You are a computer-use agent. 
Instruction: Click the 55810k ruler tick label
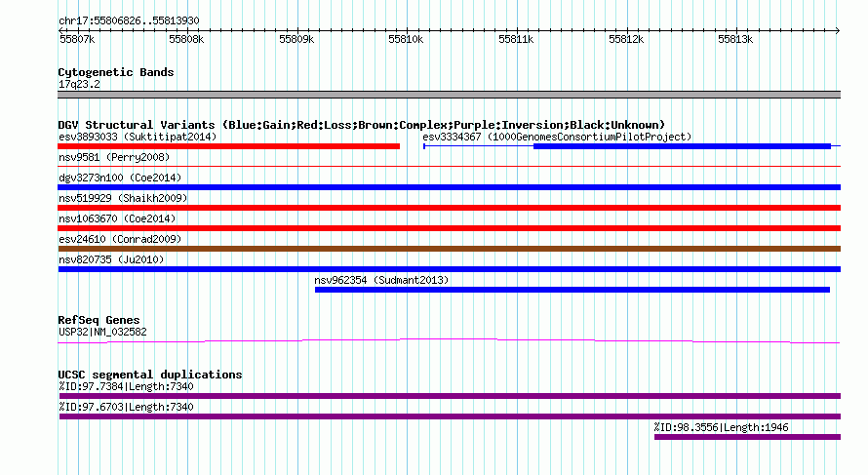(x=406, y=39)
